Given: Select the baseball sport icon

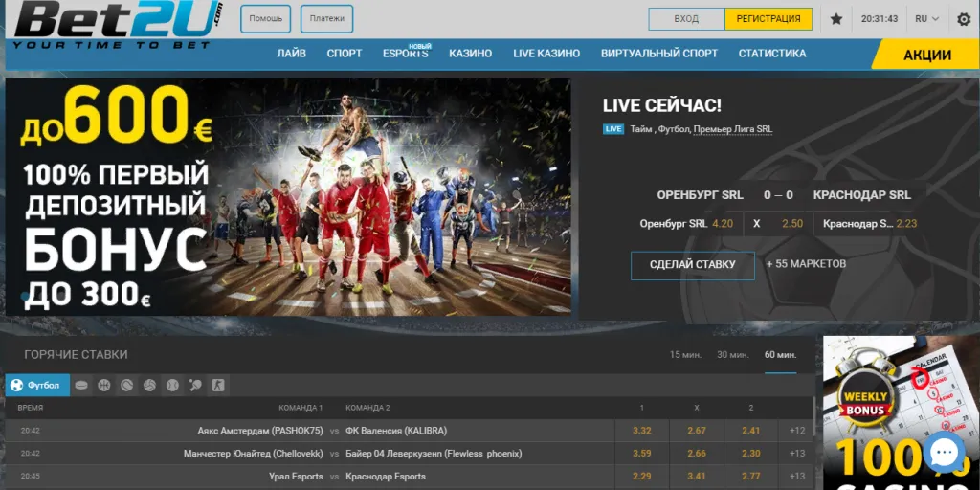Looking at the screenshot, I should point(172,386).
